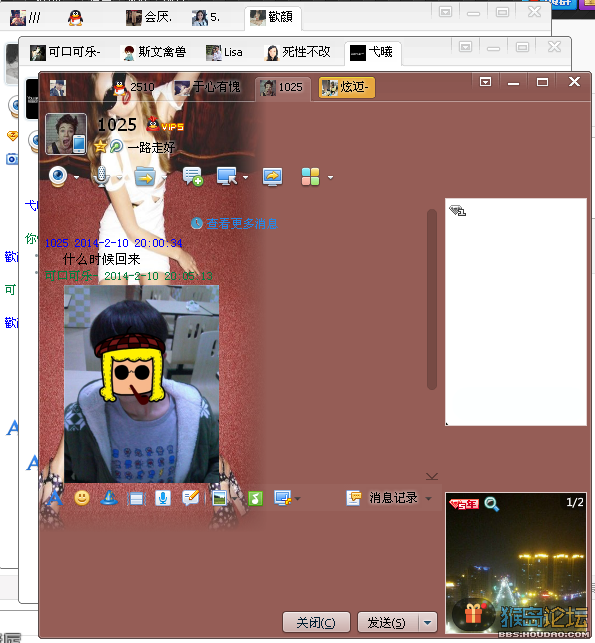This screenshot has height=643, width=595.
Task: Switch to the 2510 chat tab
Action: click(x=134, y=87)
